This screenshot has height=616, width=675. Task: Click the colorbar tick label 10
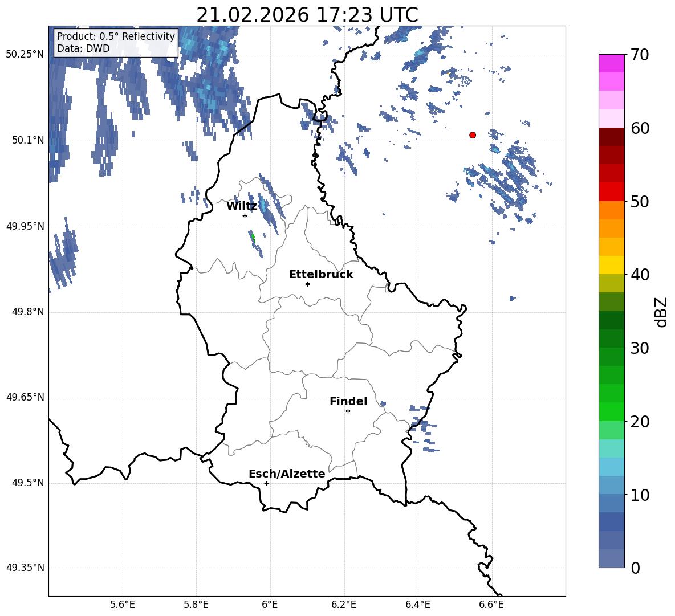640,495
